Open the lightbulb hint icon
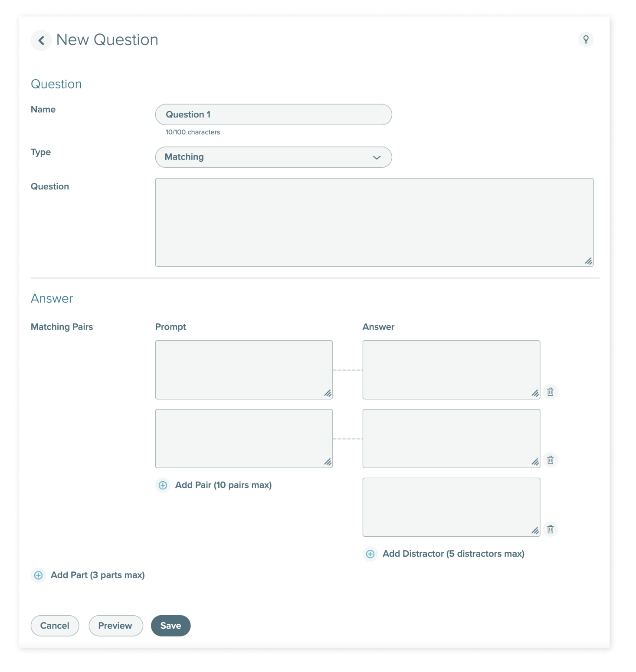This screenshot has width=636, height=672. click(586, 39)
